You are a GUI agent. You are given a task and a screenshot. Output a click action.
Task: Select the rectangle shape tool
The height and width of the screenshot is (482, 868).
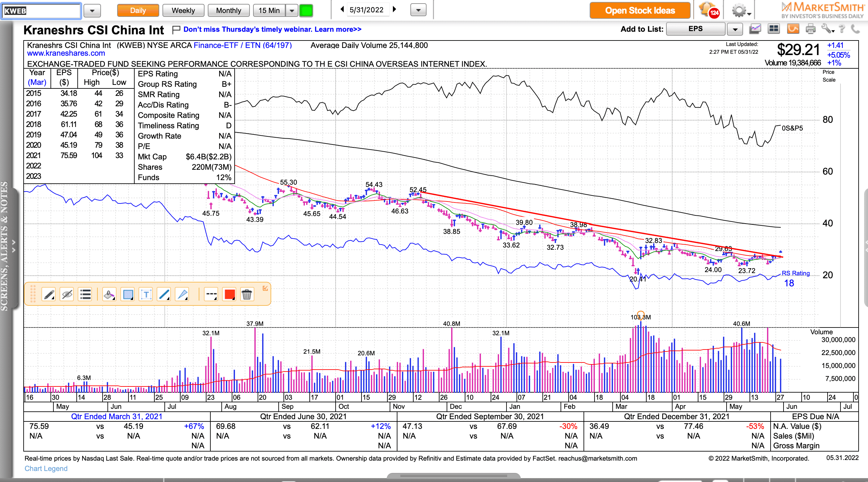pos(128,294)
